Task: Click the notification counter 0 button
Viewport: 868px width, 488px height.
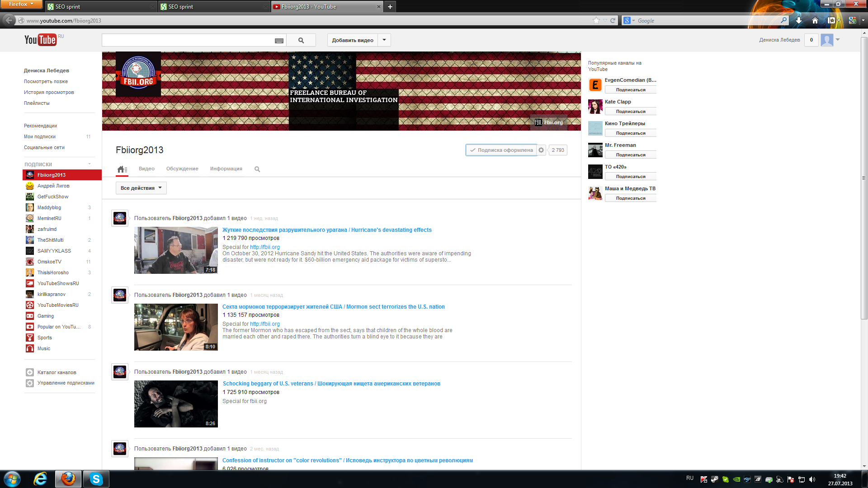Action: (811, 40)
